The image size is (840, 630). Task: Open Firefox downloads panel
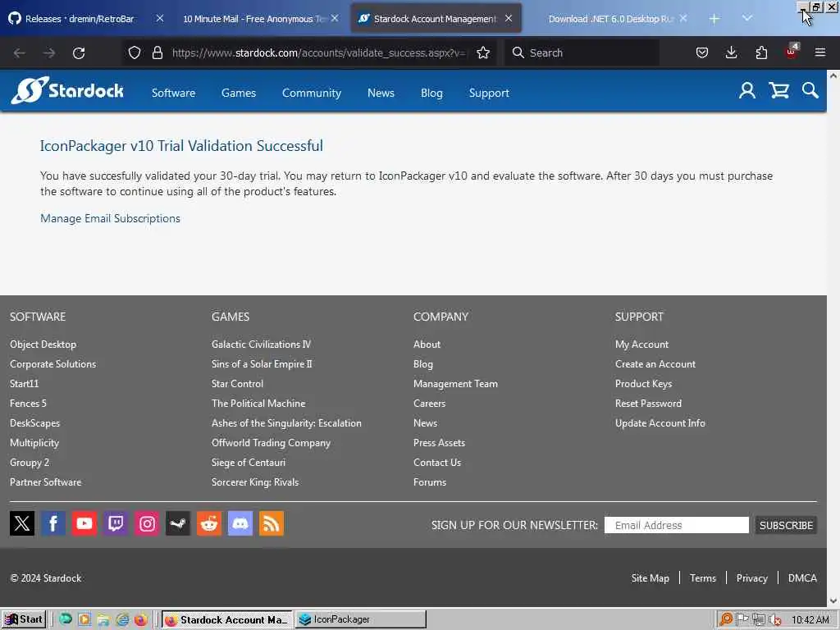tap(731, 52)
